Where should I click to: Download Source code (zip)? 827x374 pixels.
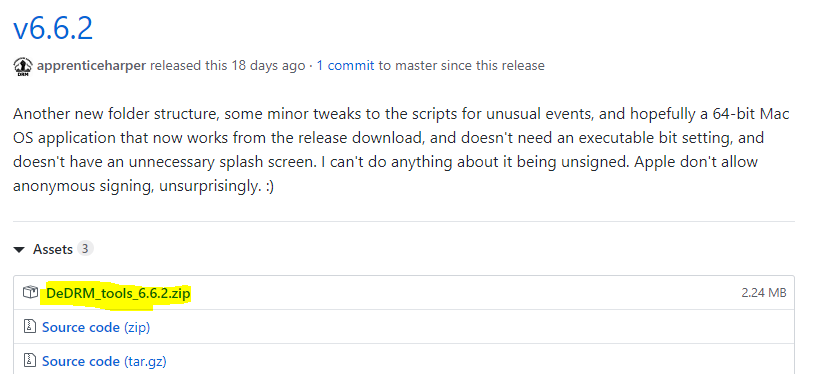[x=96, y=328]
